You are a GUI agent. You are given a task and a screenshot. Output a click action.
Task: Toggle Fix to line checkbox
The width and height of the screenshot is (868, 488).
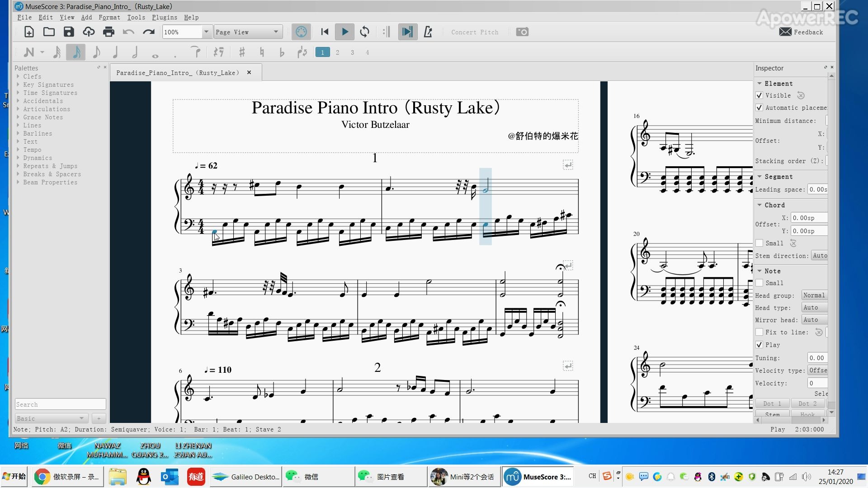759,332
